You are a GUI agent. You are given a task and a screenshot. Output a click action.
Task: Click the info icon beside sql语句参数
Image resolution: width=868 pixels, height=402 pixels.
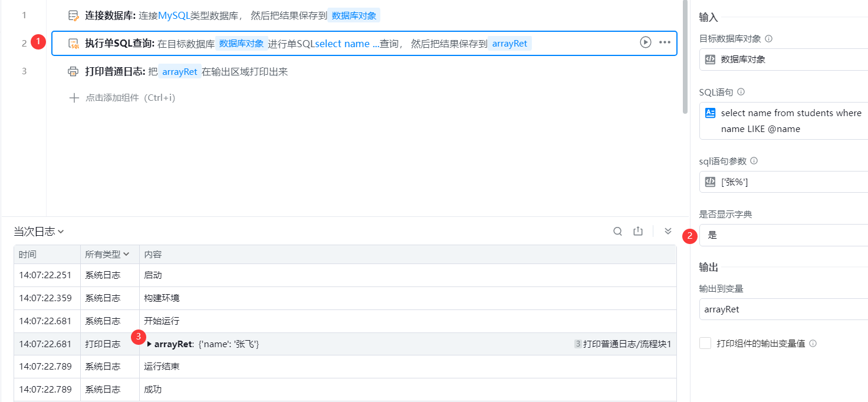click(754, 161)
